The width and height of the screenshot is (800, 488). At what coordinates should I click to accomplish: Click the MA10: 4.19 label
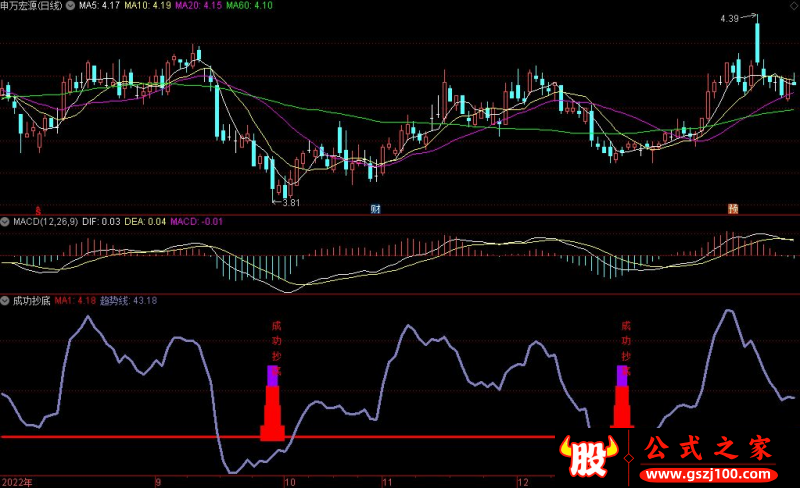pos(148,6)
